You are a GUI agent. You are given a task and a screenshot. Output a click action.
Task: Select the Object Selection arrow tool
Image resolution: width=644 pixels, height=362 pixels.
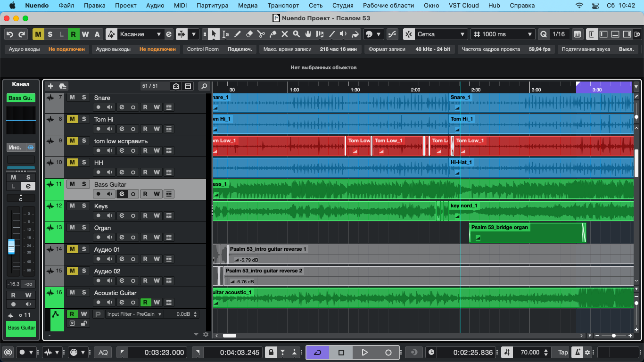214,34
